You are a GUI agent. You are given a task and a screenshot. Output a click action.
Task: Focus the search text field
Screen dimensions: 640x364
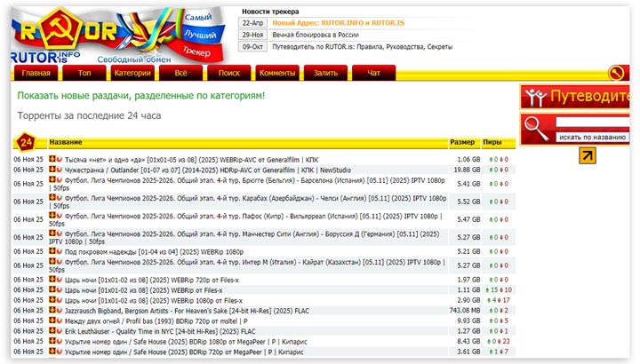click(x=593, y=122)
